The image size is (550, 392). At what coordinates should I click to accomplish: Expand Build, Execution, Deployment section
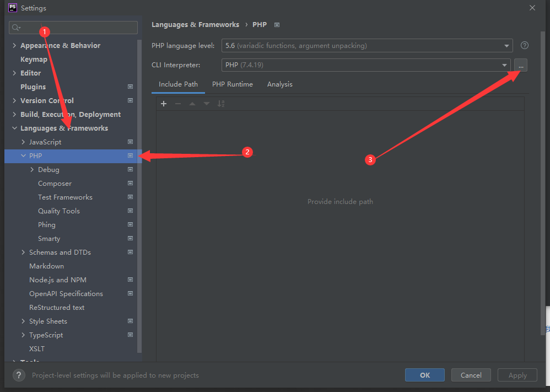[x=14, y=115]
